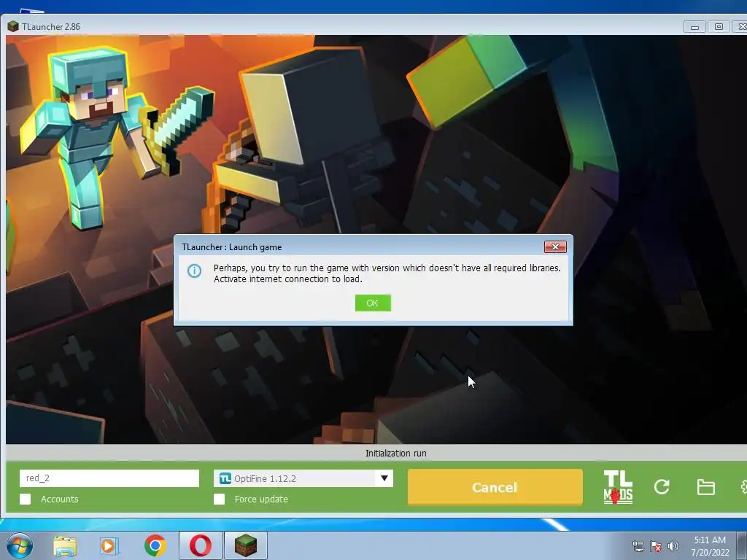Click the refresh arrow icon
Viewport: 747px width, 560px height.
661,486
